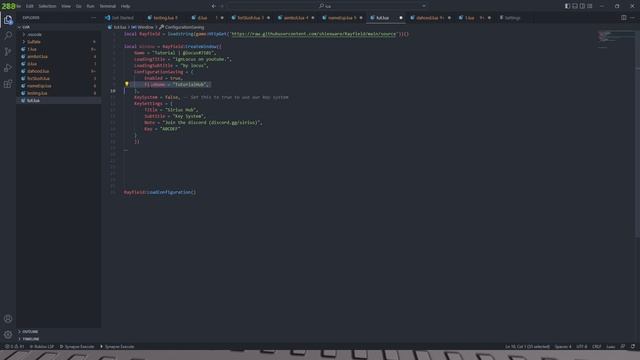The width and height of the screenshot is (640, 360).
Task: Click the split editor right icon
Action: (x=623, y=18)
